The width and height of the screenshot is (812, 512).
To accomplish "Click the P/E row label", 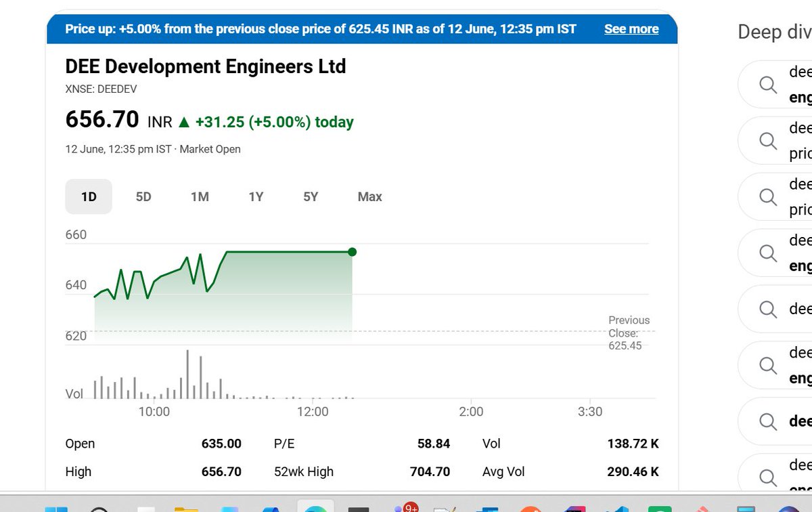I will coord(284,444).
